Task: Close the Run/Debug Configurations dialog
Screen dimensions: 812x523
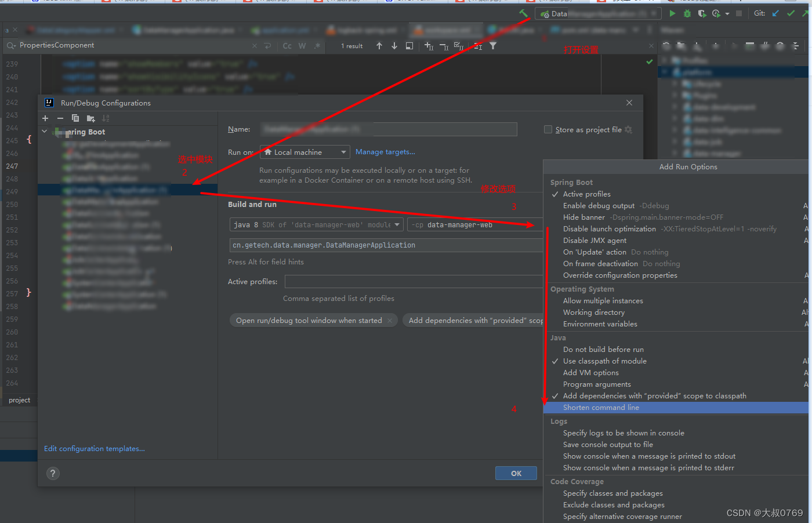Action: click(629, 103)
